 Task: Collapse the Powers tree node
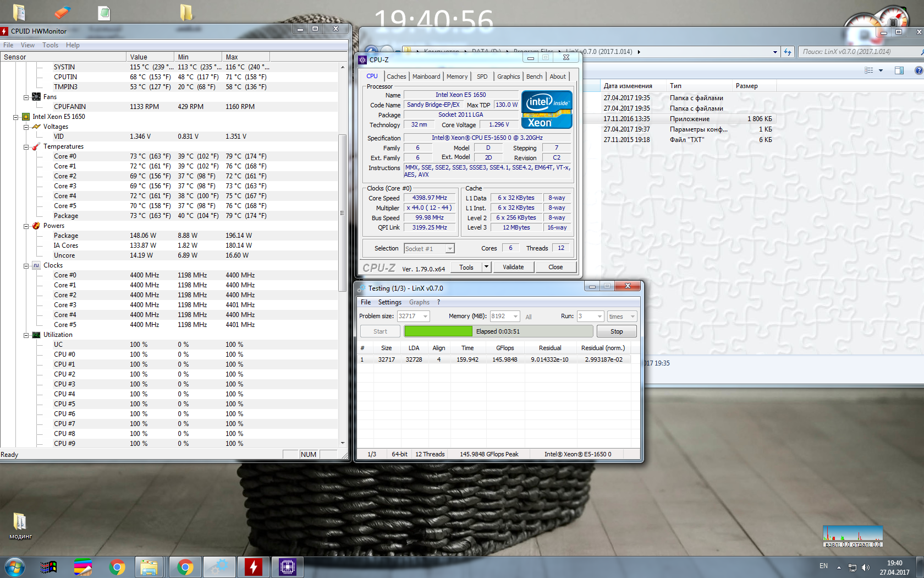click(x=26, y=226)
